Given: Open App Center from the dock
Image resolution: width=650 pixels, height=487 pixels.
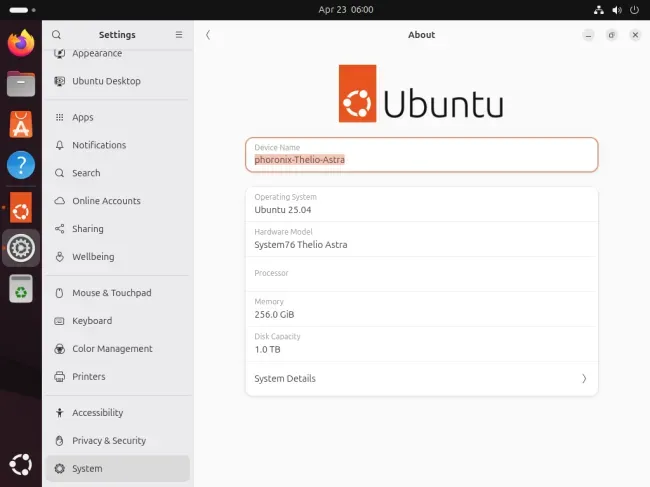Looking at the screenshot, I should pos(21,124).
